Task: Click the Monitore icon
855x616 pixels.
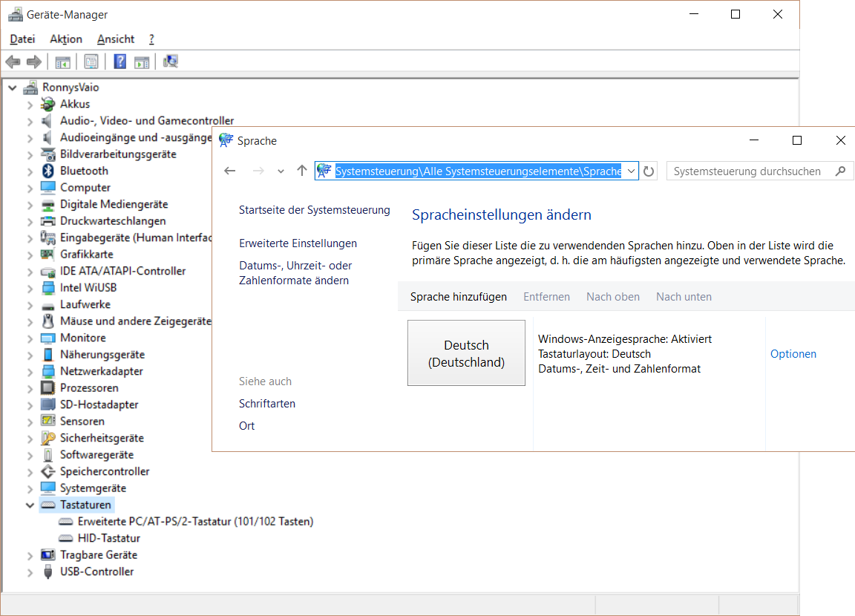Action: pyautogui.click(x=48, y=338)
